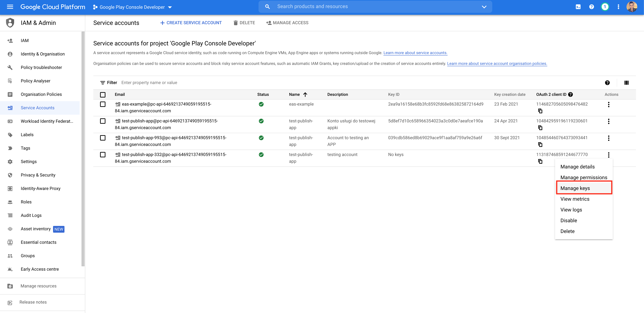Click the Labels tag icon in sidebar

pyautogui.click(x=10, y=135)
